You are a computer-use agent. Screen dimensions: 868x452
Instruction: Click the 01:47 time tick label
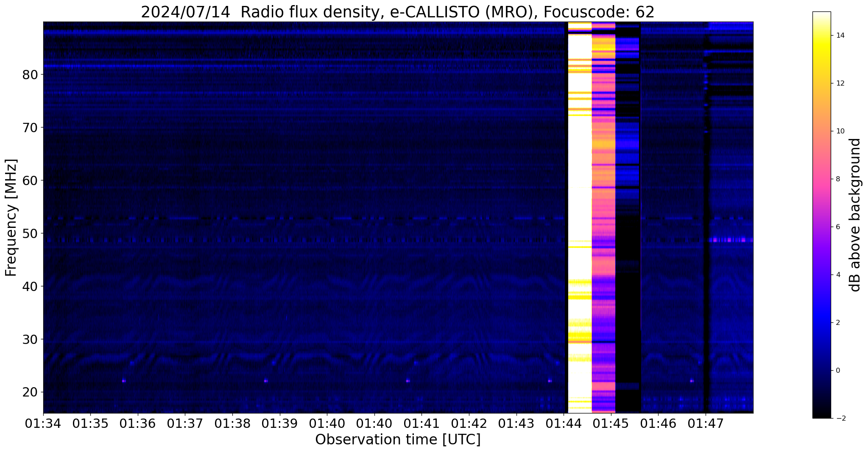[x=706, y=423]
